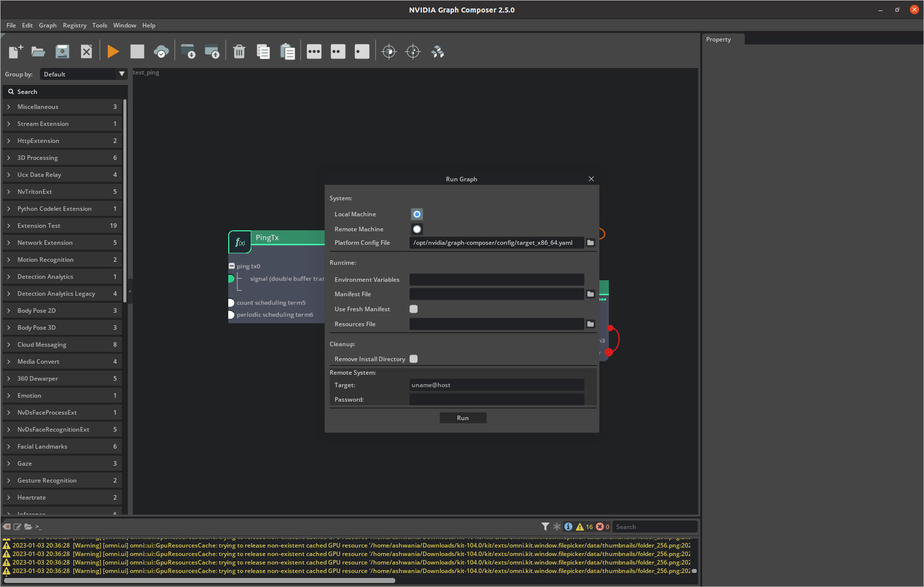The height and width of the screenshot is (587, 924).
Task: Open a graph using the folder icon
Action: click(x=38, y=51)
